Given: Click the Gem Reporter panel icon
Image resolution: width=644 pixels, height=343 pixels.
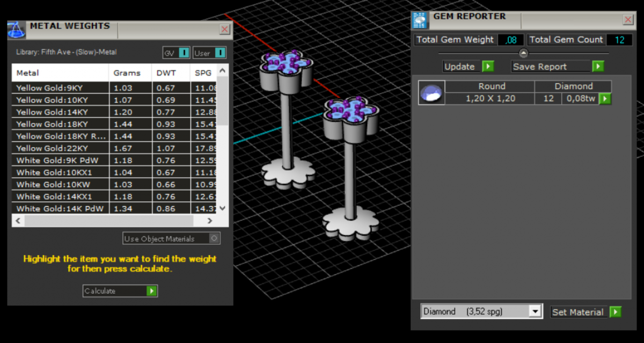Looking at the screenshot, I should pos(420,20).
